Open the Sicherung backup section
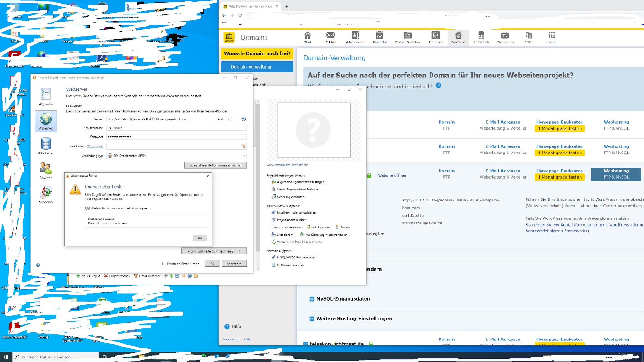This screenshot has height=362, width=644. [x=46, y=195]
